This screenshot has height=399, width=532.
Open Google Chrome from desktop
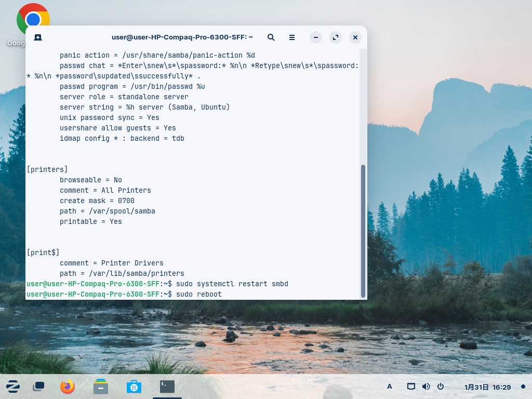[x=33, y=21]
